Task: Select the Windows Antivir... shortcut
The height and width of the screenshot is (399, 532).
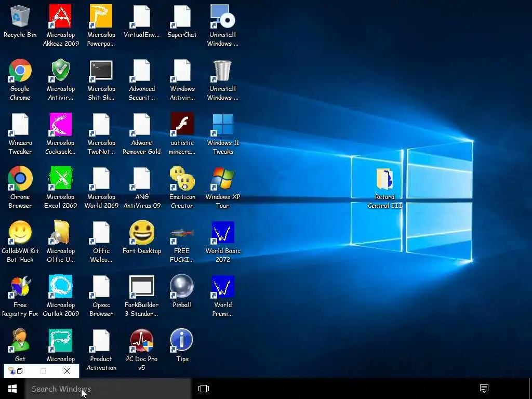Action: 182,79
